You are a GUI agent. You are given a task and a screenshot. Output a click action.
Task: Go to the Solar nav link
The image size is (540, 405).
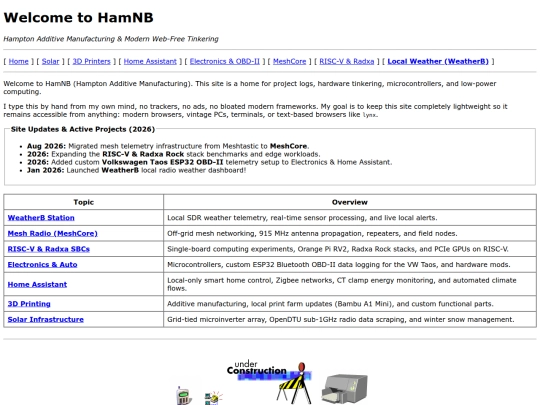[51, 61]
